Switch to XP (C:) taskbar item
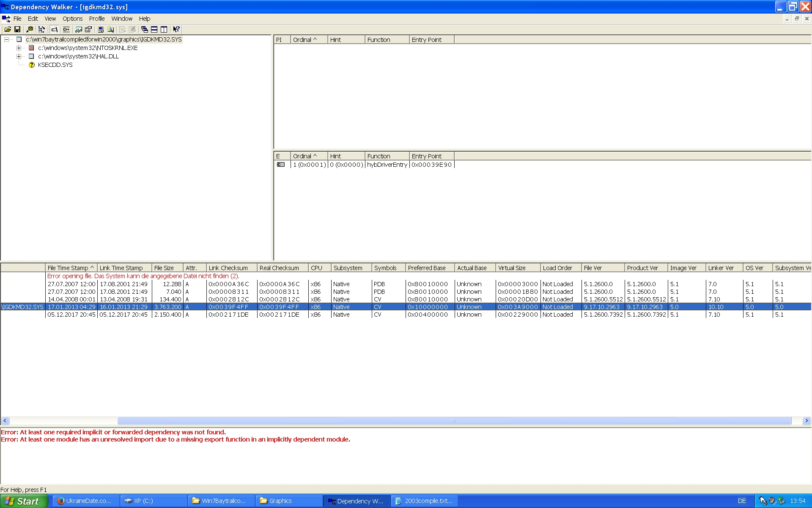The width and height of the screenshot is (812, 508). click(x=154, y=501)
